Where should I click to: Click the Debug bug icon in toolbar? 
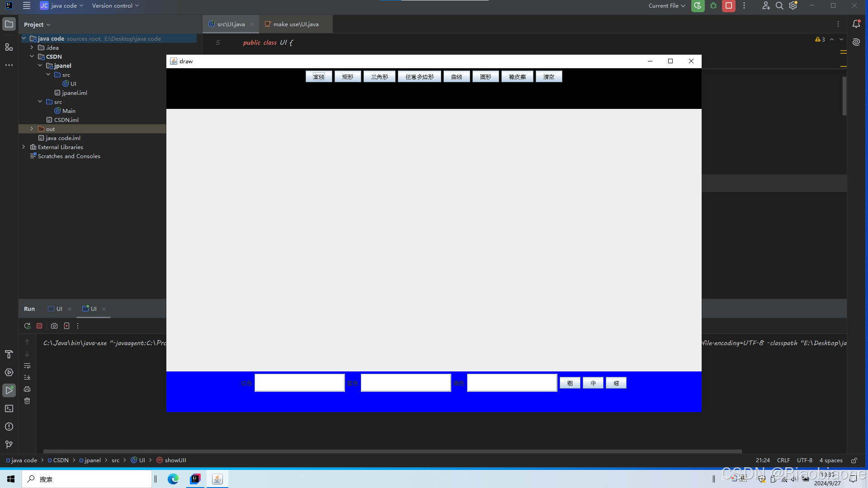tap(713, 6)
